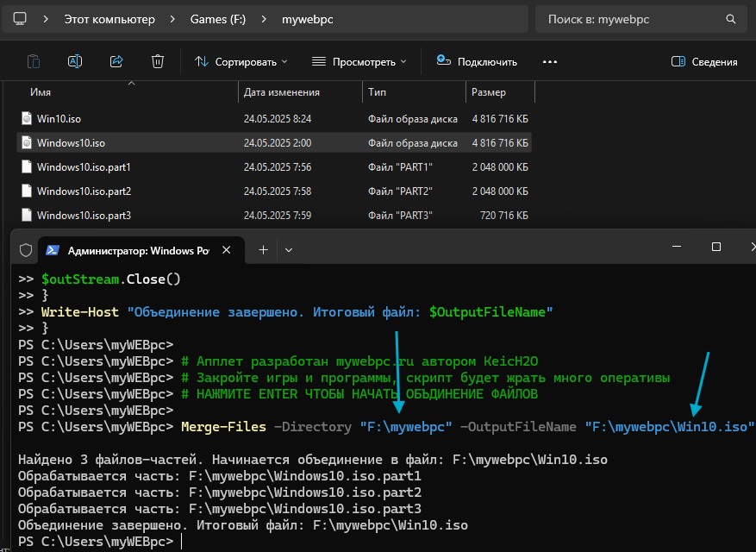Click the "F:\mywebpc\Win10.iso" output argument
This screenshot has height=552, width=756.
click(x=669, y=427)
